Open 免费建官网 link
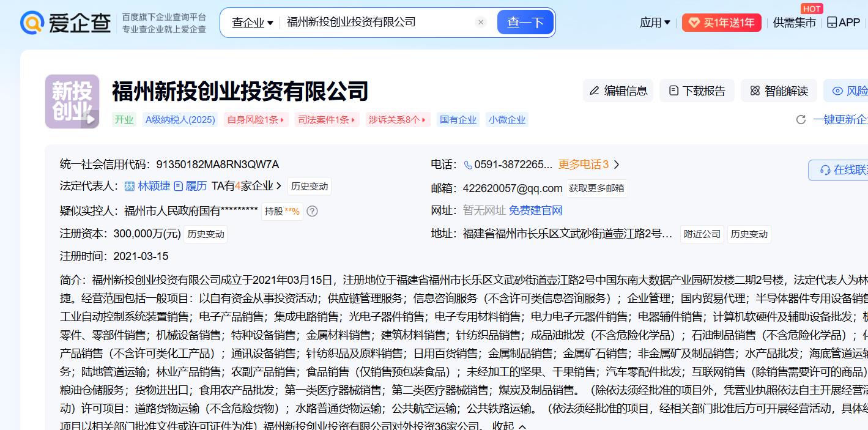Image resolution: width=868 pixels, height=430 pixels. (x=535, y=210)
